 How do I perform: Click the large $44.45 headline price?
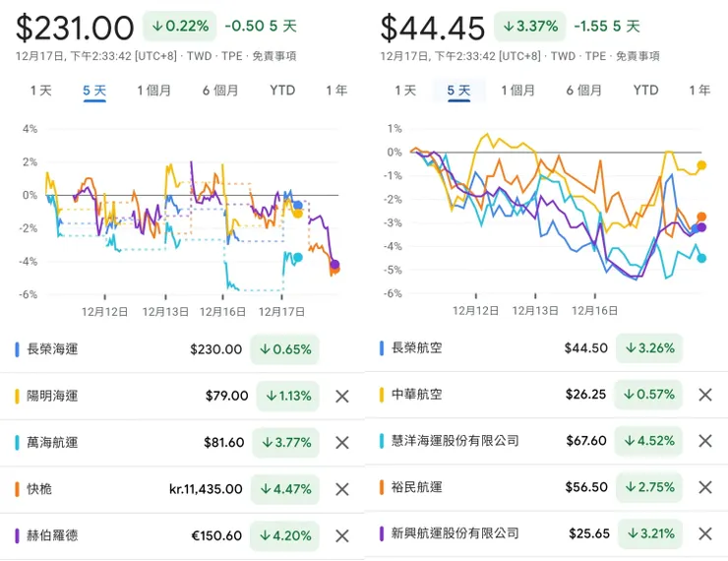432,28
